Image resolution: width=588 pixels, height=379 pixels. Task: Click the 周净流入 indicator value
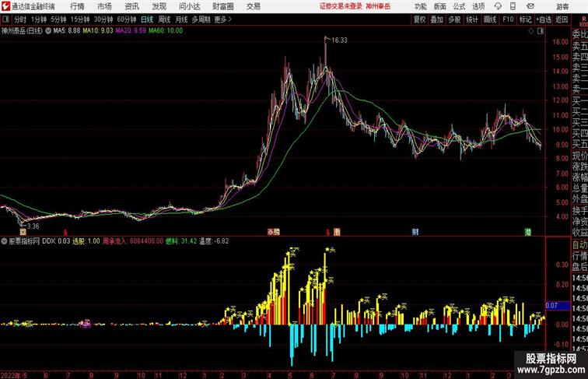133,241
